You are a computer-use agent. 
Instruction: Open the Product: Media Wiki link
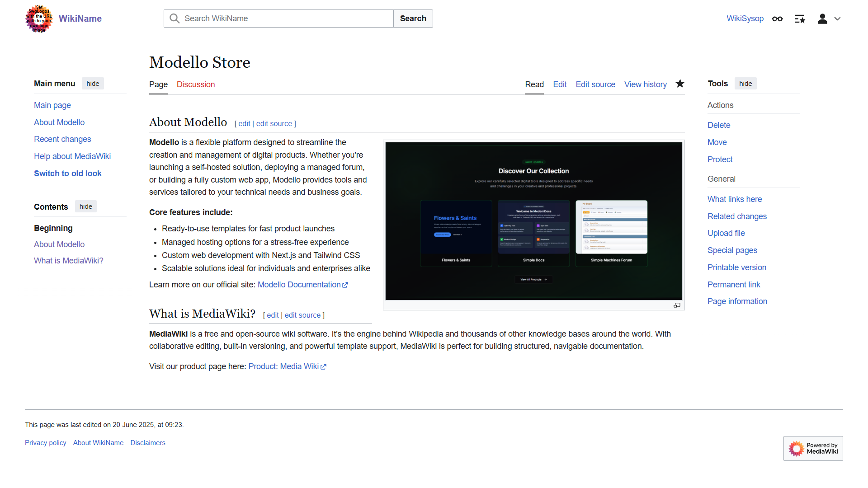[288, 366]
